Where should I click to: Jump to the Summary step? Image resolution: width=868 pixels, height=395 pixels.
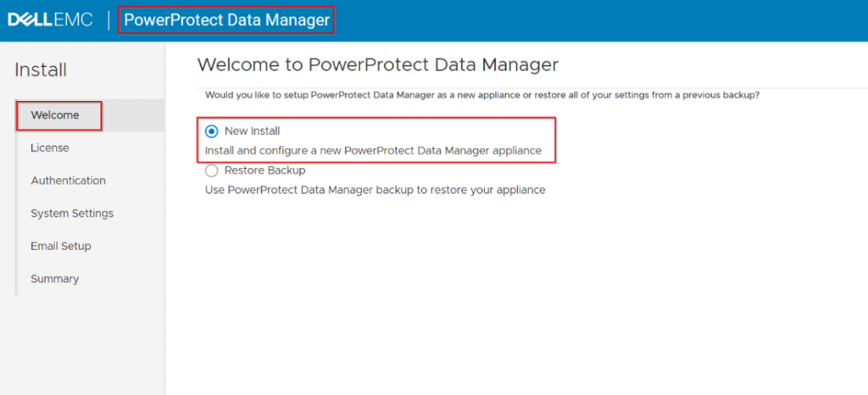pos(55,278)
